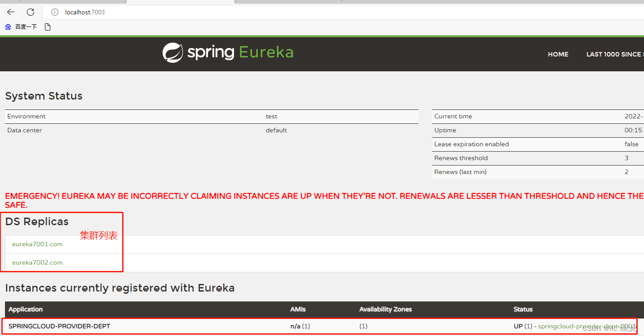Click the Spring Eureka logo

pos(228,52)
